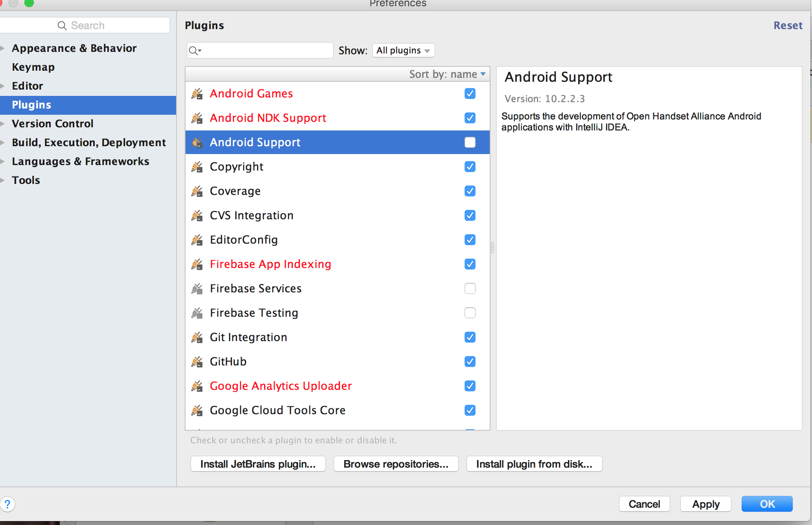This screenshot has width=812, height=525.
Task: Click the Reset link
Action: 788,26
